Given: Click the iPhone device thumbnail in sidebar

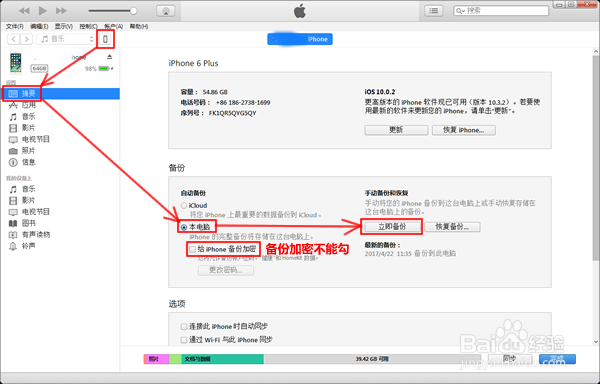Looking at the screenshot, I should click(16, 62).
